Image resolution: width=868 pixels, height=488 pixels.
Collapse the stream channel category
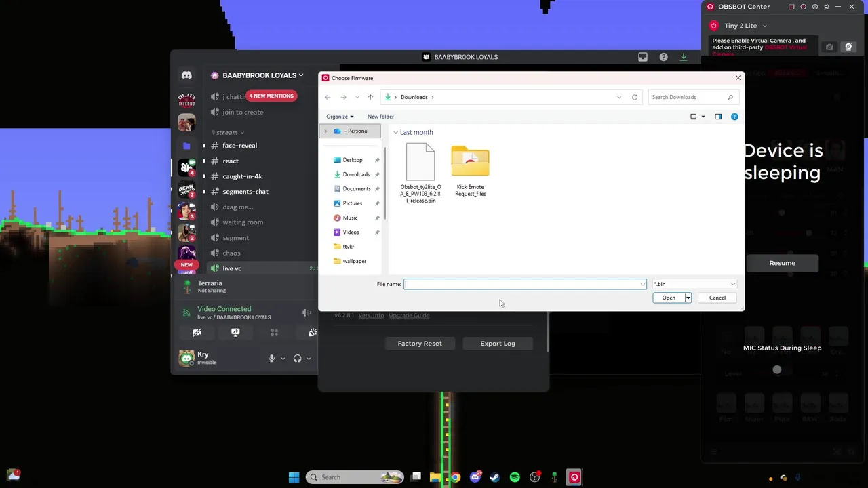[x=228, y=132]
